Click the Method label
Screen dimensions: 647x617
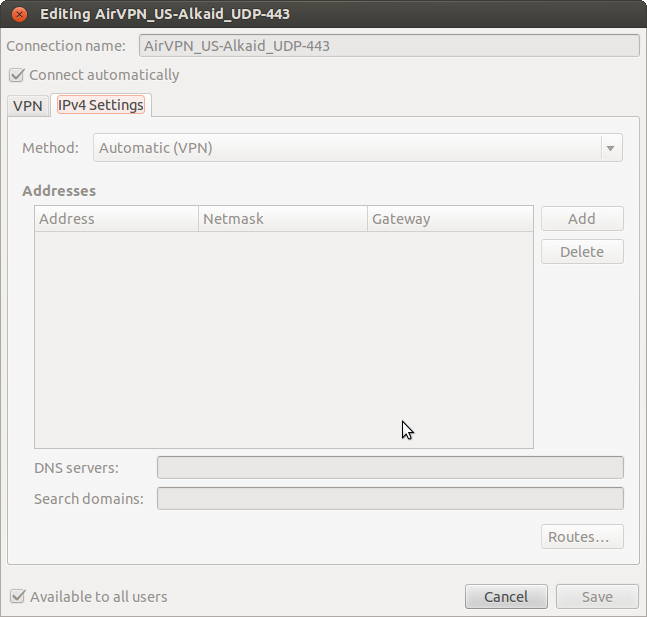(50, 148)
